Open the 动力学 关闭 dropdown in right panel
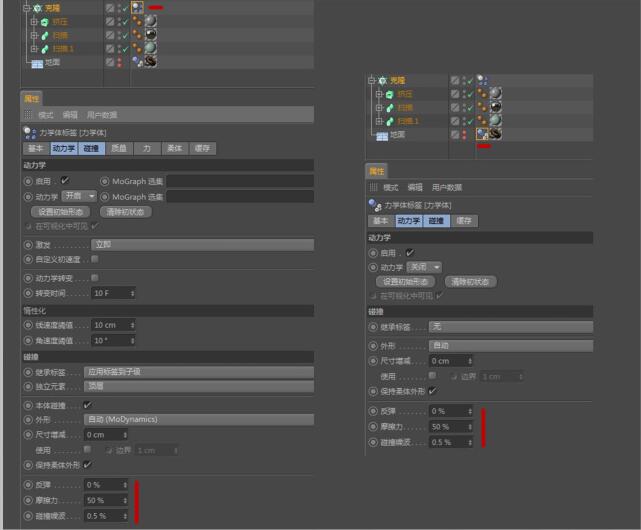This screenshot has width=641, height=530. tap(424, 267)
